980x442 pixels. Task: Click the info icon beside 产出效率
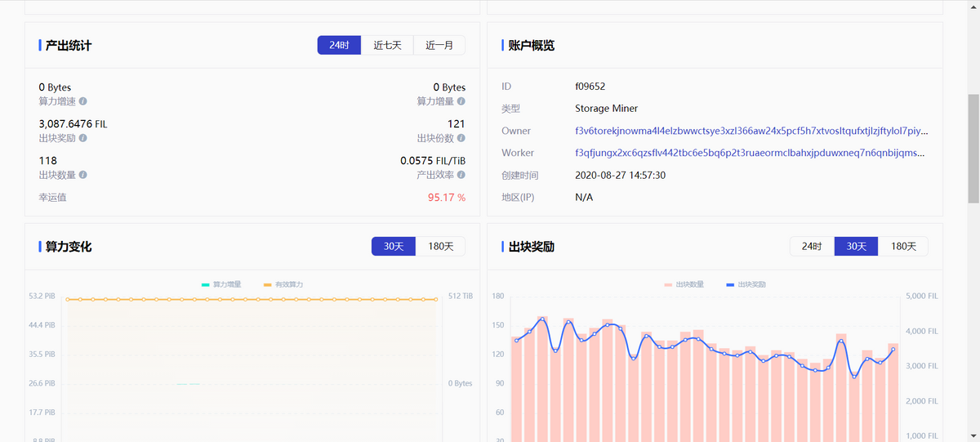[x=461, y=175]
